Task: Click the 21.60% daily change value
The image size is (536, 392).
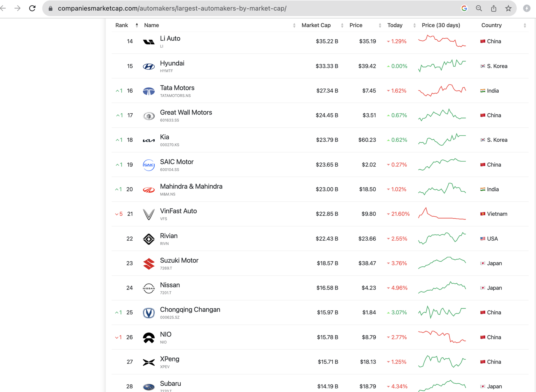Action: point(400,214)
